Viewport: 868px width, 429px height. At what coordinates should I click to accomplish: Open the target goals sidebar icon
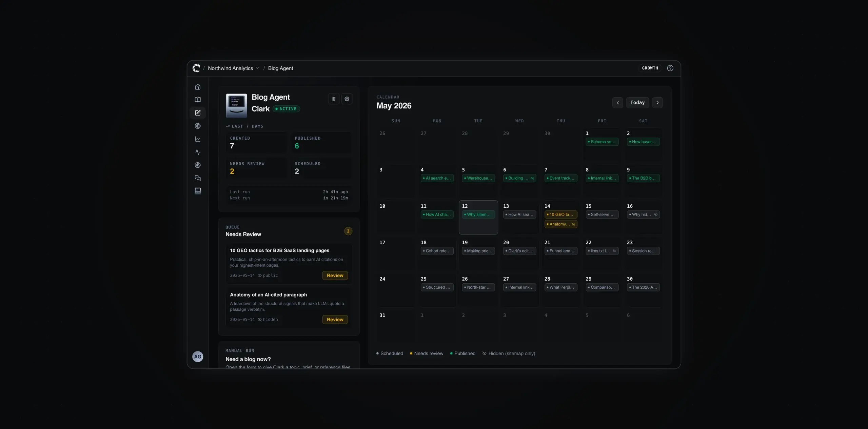(198, 126)
